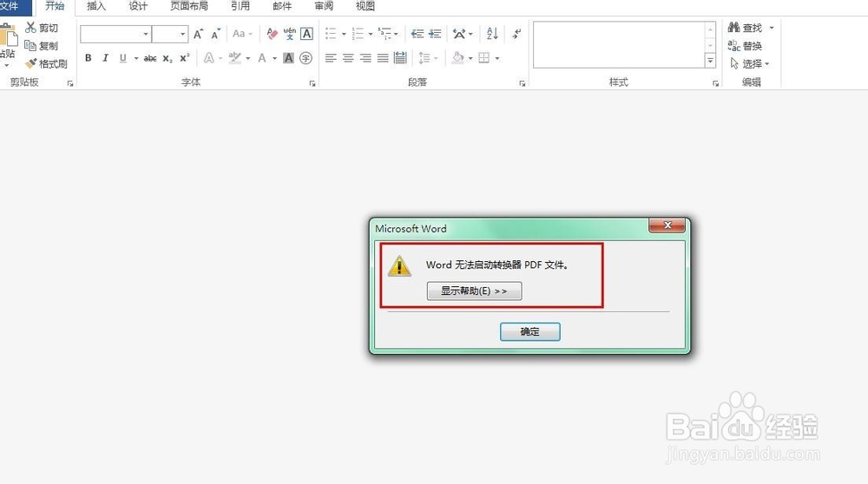
Task: Open the borders dropdown arrow
Action: pos(497,58)
